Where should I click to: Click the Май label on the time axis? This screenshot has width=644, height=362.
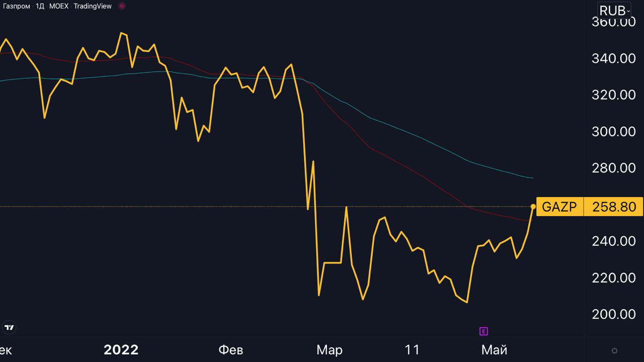point(494,350)
